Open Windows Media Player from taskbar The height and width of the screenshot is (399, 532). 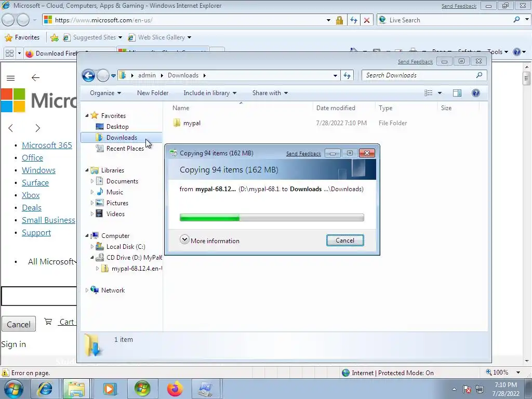click(109, 389)
